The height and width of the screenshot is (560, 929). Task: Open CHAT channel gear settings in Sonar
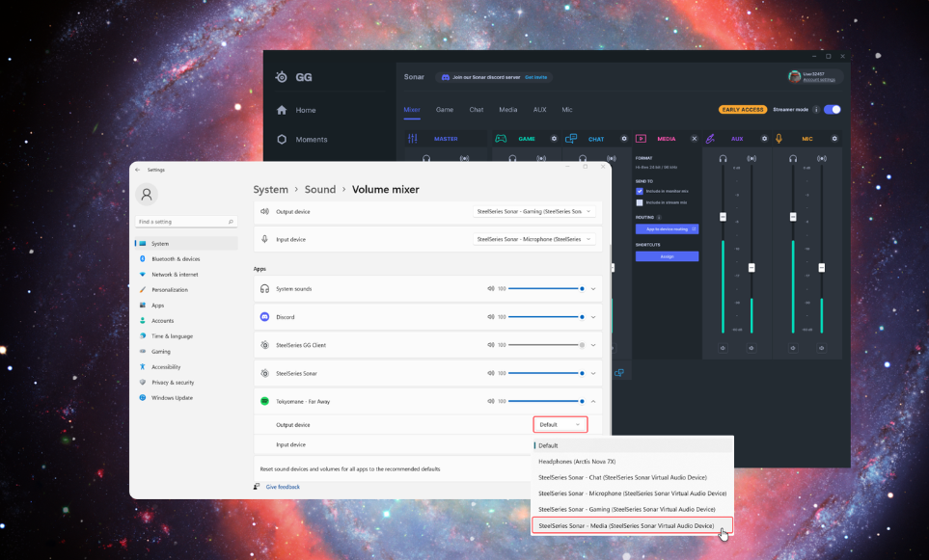624,139
